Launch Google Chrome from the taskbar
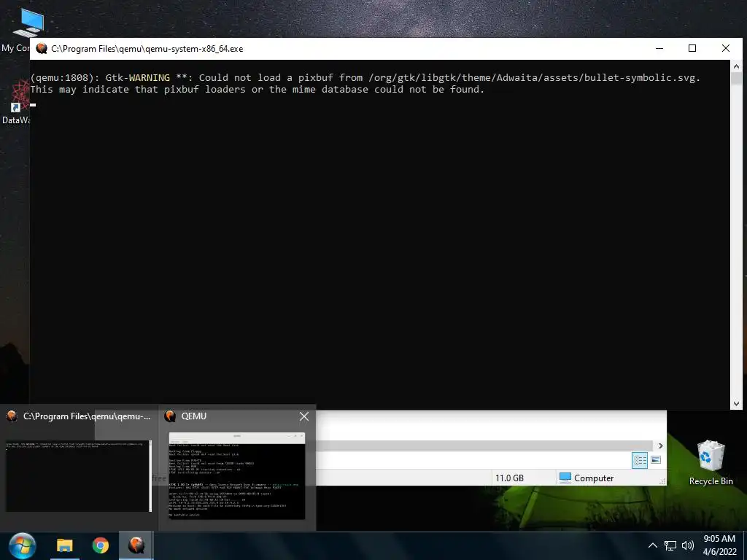The width and height of the screenshot is (747, 560). (x=100, y=545)
